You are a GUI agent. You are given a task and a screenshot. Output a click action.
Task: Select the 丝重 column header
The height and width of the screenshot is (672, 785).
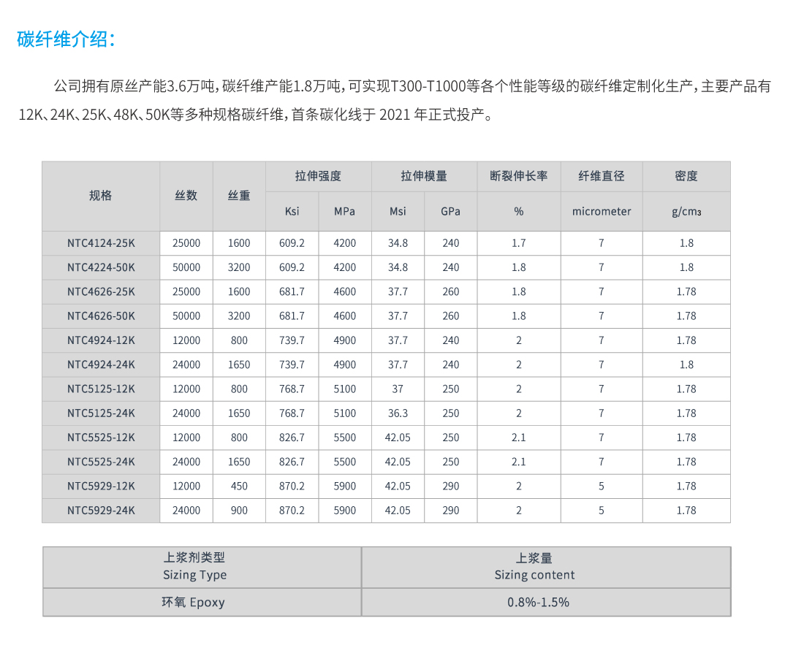tap(239, 196)
